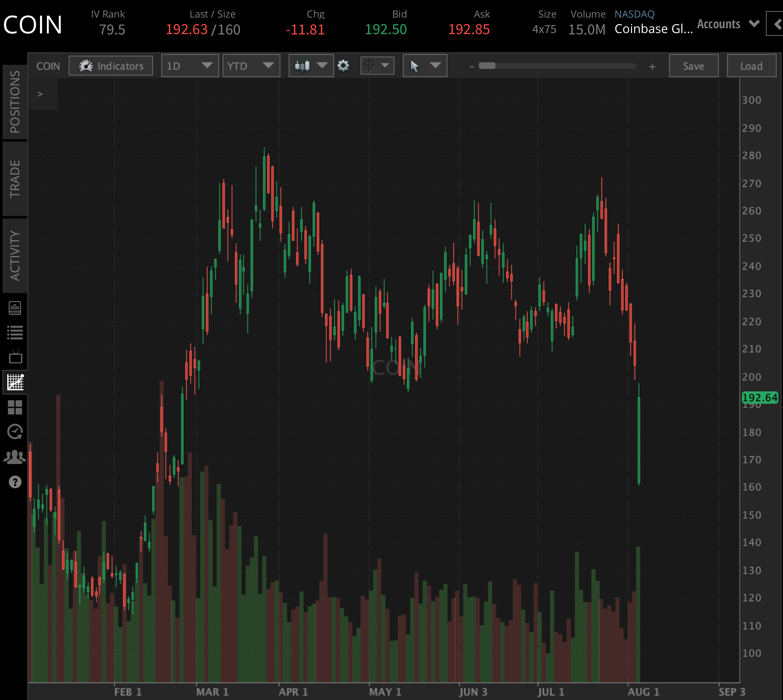
Task: Click the Save chart button
Action: pyautogui.click(x=693, y=66)
